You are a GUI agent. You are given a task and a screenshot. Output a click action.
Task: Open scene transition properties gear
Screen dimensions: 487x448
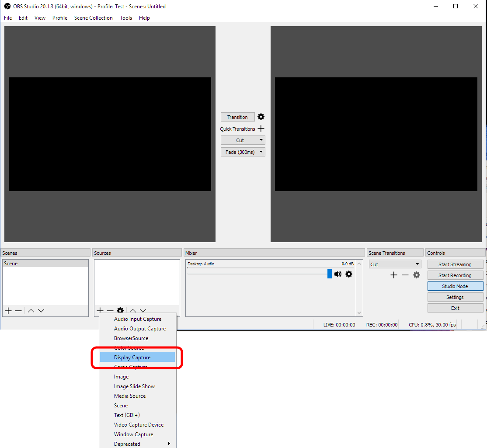(417, 275)
